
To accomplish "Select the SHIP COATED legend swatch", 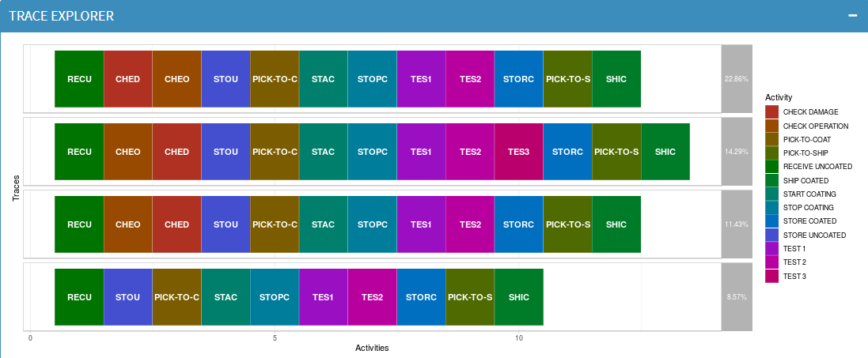I will click(771, 180).
